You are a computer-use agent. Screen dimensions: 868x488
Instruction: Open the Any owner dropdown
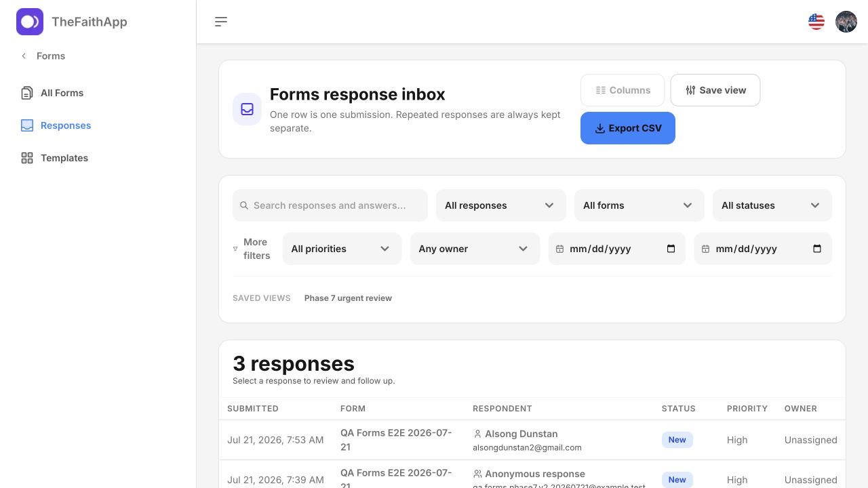(475, 249)
